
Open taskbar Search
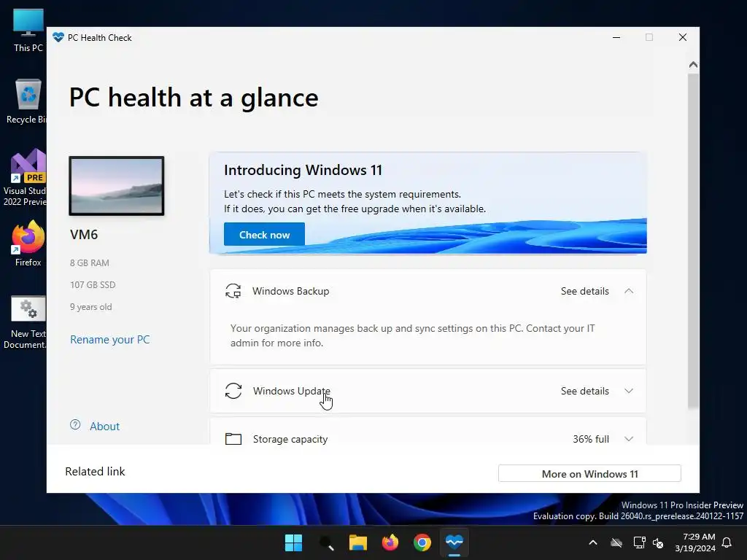pyautogui.click(x=326, y=542)
